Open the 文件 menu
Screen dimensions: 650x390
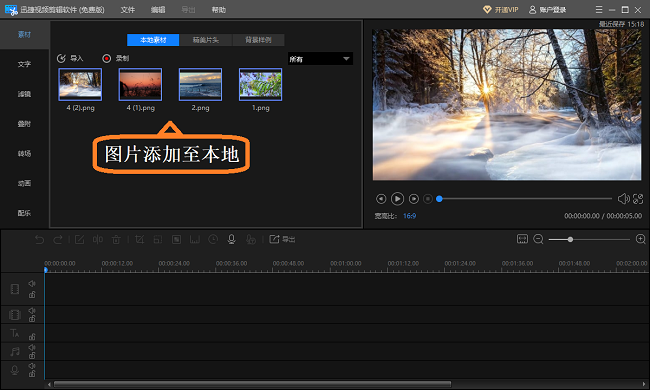128,10
